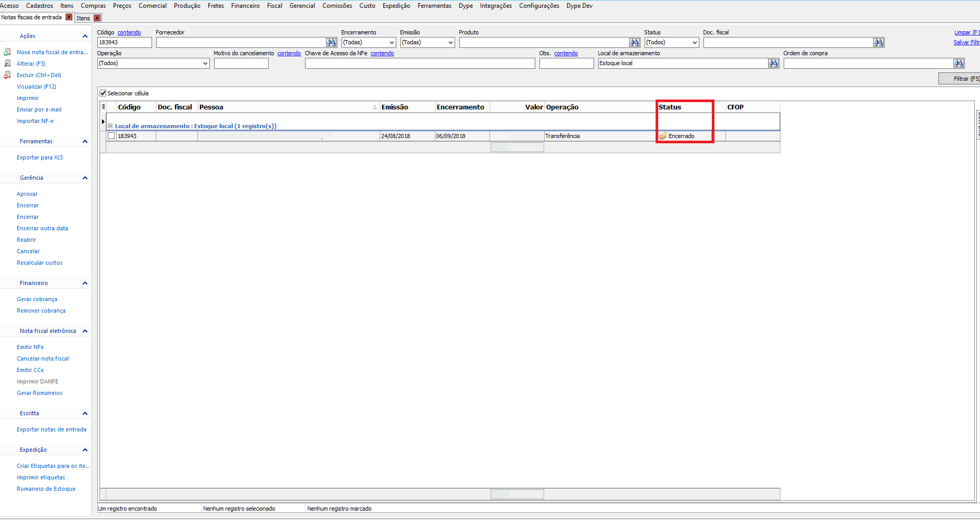The image size is (980, 520).
Task: Switch to the Itens tab
Action: tap(83, 18)
